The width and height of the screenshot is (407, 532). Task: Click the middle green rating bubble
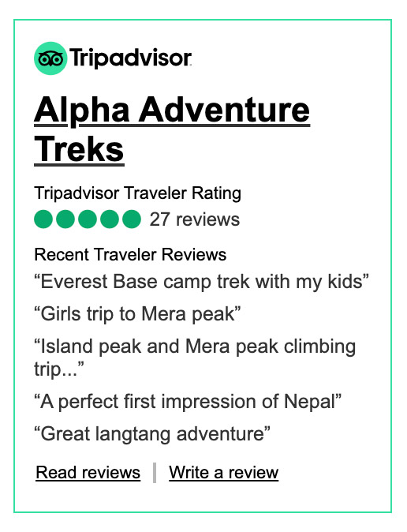tap(88, 219)
